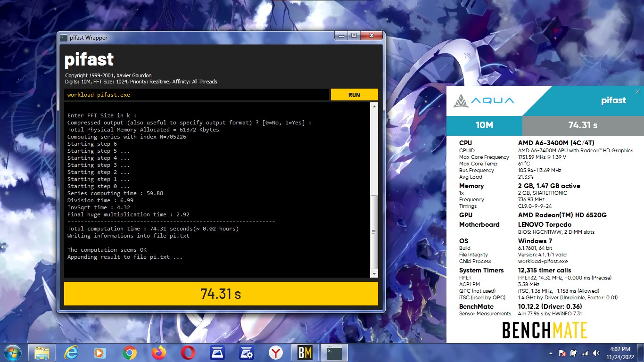Open Yandex browser from the taskbar
Image resolution: width=644 pixels, height=362 pixels.
point(276,353)
